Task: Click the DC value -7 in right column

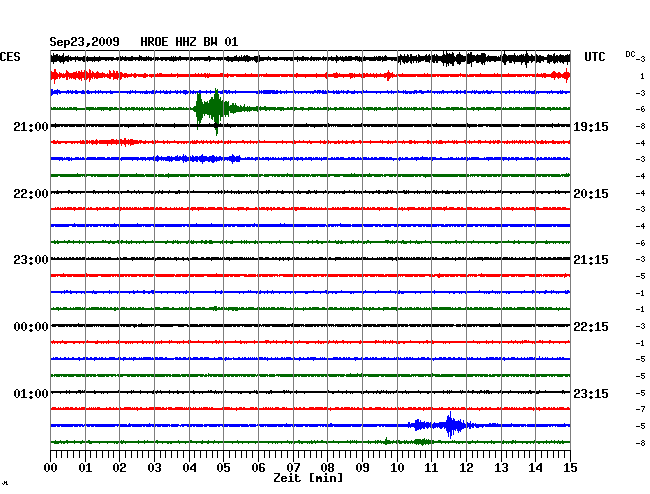Action: [x=640, y=409]
